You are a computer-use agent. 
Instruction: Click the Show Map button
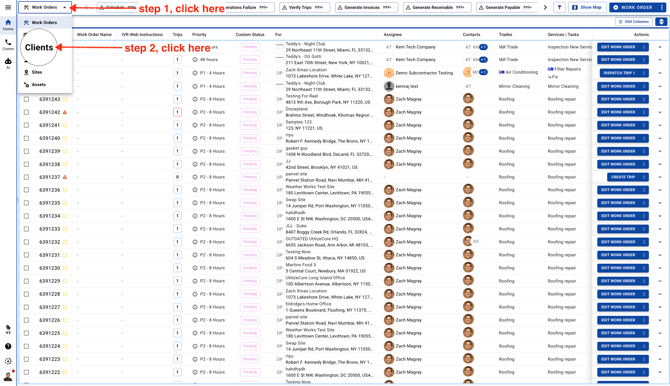[587, 7]
